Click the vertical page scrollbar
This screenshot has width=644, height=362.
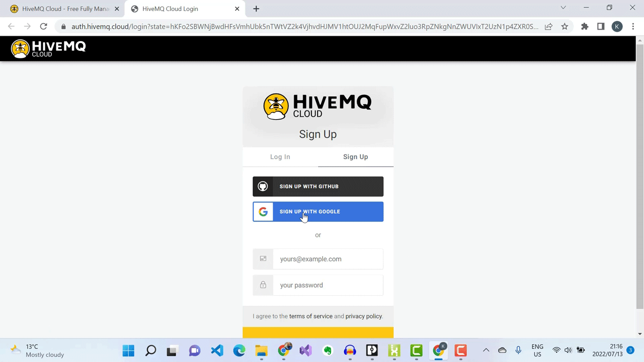coord(640,176)
